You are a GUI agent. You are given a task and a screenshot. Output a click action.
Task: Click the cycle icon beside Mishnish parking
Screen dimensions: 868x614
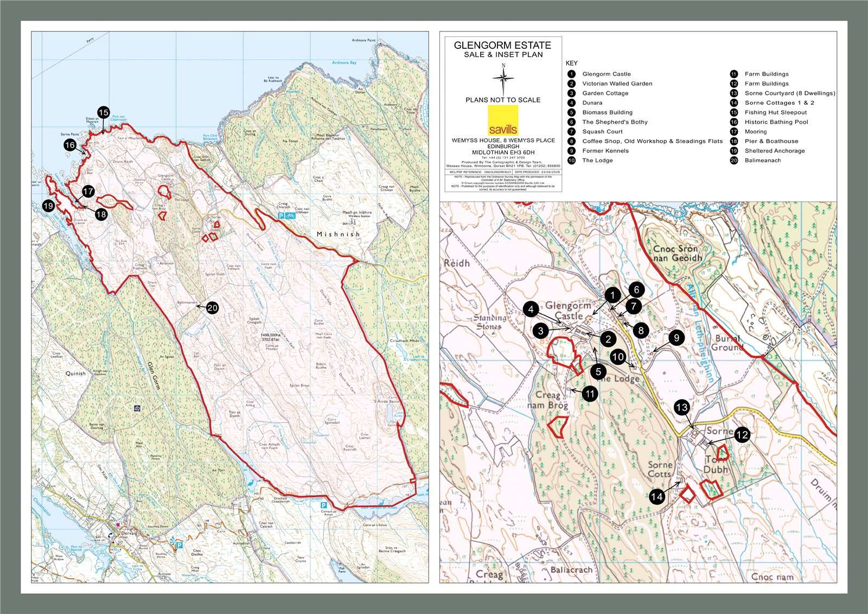click(290, 216)
